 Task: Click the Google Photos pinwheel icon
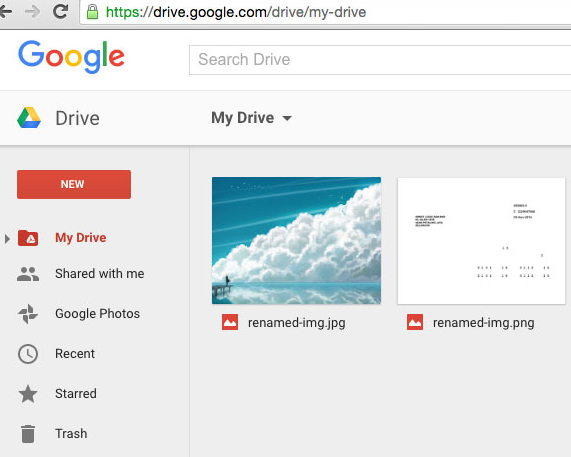click(x=28, y=314)
